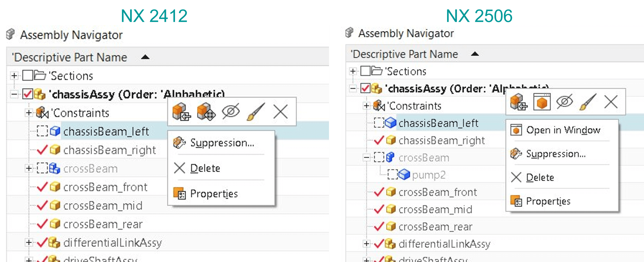Image resolution: width=644 pixels, height=262 pixels.
Task: Expand Constraints node in NX 2506 navigator
Action: [x=367, y=106]
